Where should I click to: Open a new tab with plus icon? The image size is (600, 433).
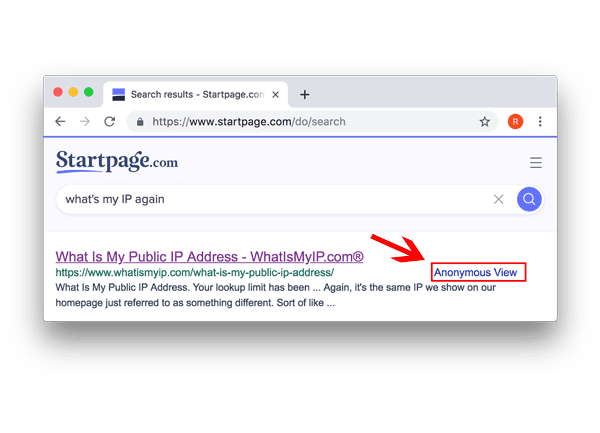coord(305,94)
